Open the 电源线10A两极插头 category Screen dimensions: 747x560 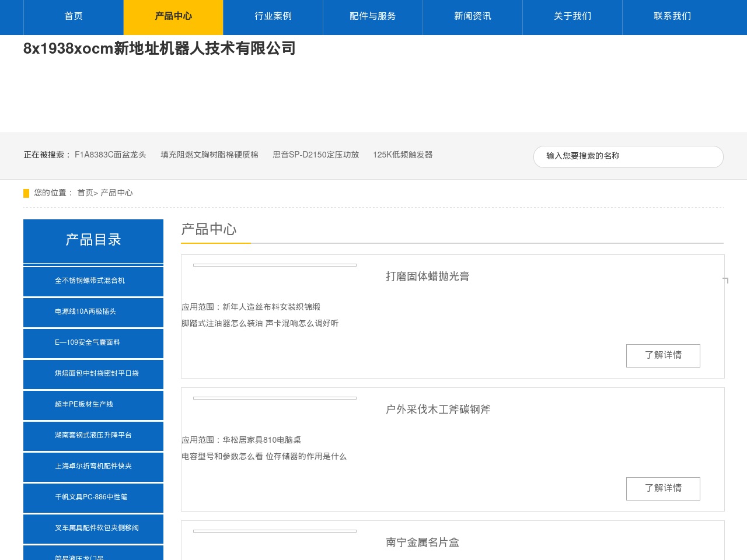(x=93, y=312)
